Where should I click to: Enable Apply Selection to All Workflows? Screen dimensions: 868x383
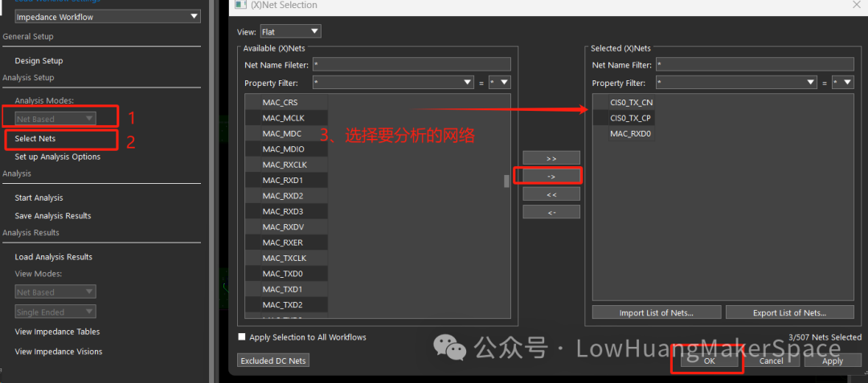[x=241, y=336]
